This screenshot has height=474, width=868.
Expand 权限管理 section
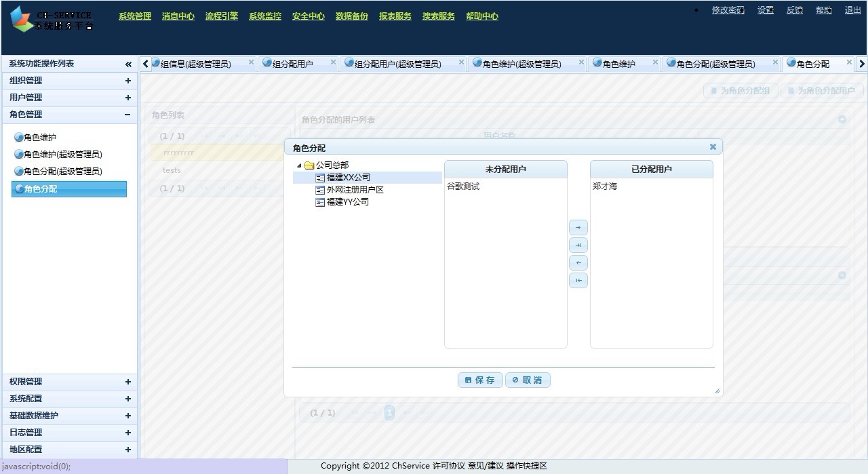pyautogui.click(x=127, y=382)
